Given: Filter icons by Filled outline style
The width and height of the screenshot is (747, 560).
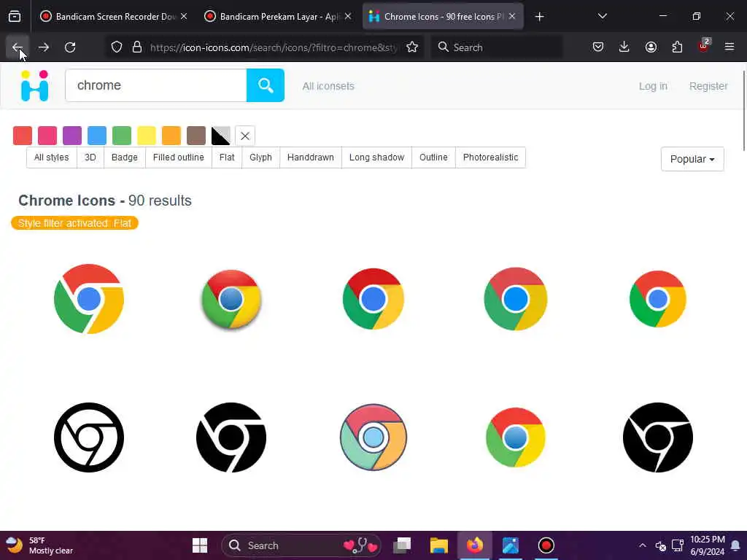Looking at the screenshot, I should [178, 157].
